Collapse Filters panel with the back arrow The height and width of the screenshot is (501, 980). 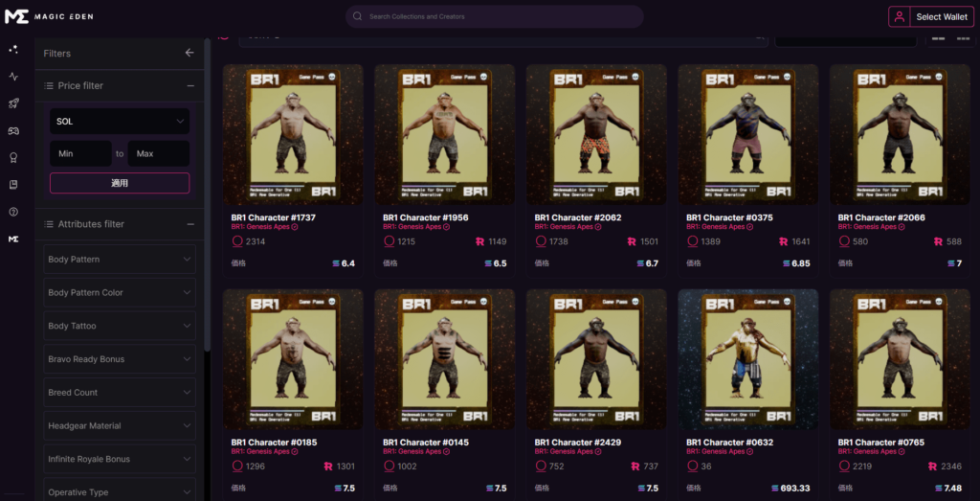189,53
